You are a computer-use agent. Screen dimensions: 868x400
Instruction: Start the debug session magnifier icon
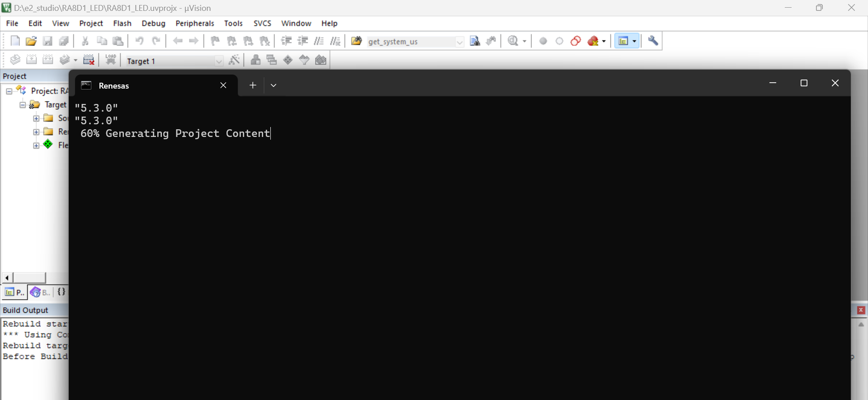pos(513,41)
